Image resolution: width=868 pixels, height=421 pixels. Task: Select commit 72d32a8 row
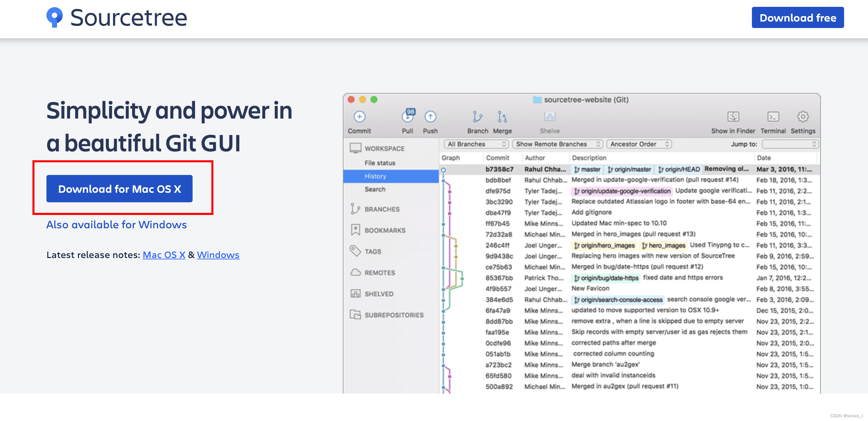tap(629, 234)
